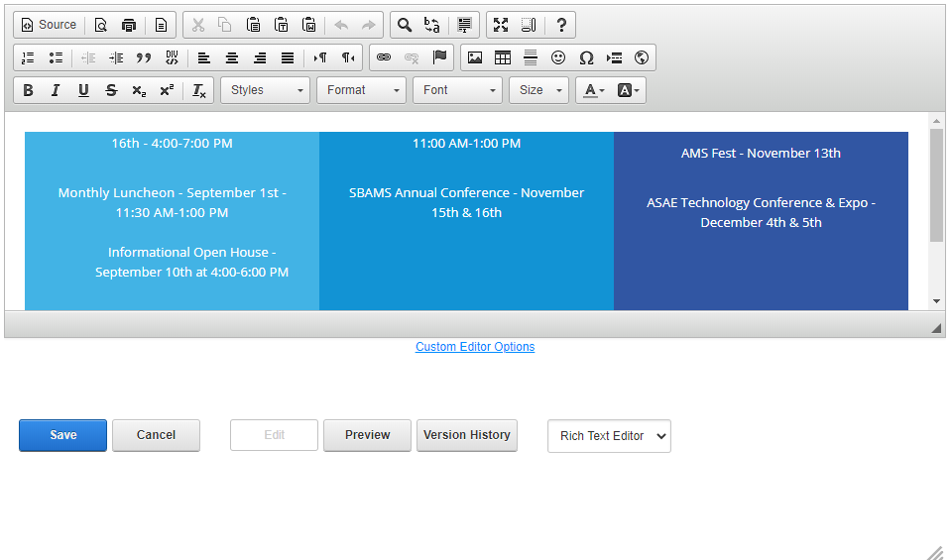The image size is (952, 560).
Task: Open the Text Color picker
Action: (x=594, y=90)
